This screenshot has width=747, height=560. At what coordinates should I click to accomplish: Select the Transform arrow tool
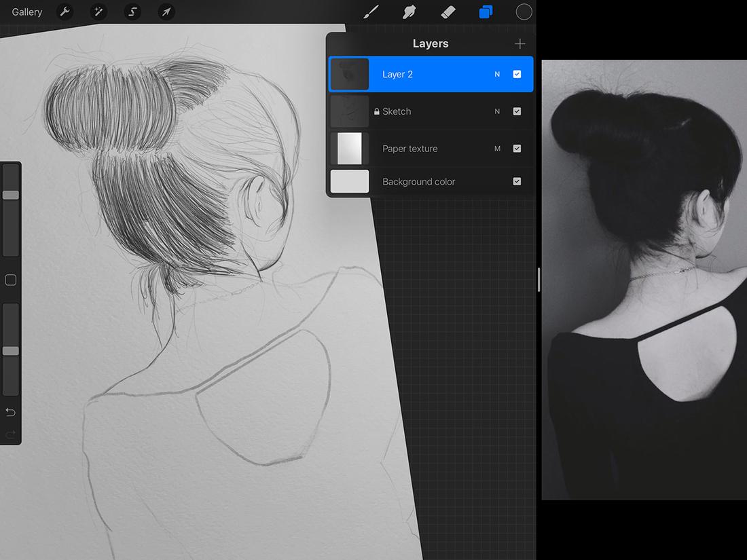tap(166, 12)
